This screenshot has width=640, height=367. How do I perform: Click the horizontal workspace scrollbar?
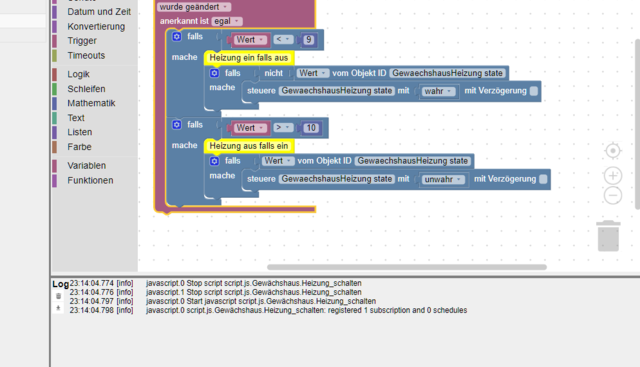click(x=407, y=267)
